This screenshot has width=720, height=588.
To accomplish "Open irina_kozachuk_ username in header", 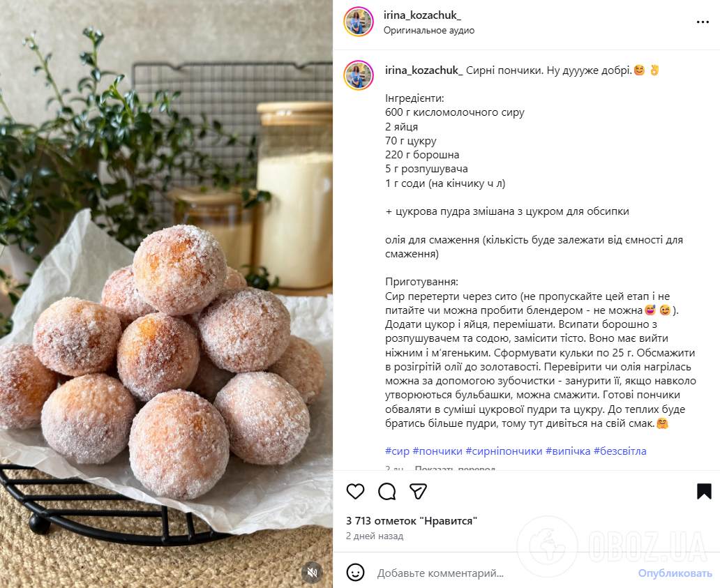I will (x=422, y=15).
